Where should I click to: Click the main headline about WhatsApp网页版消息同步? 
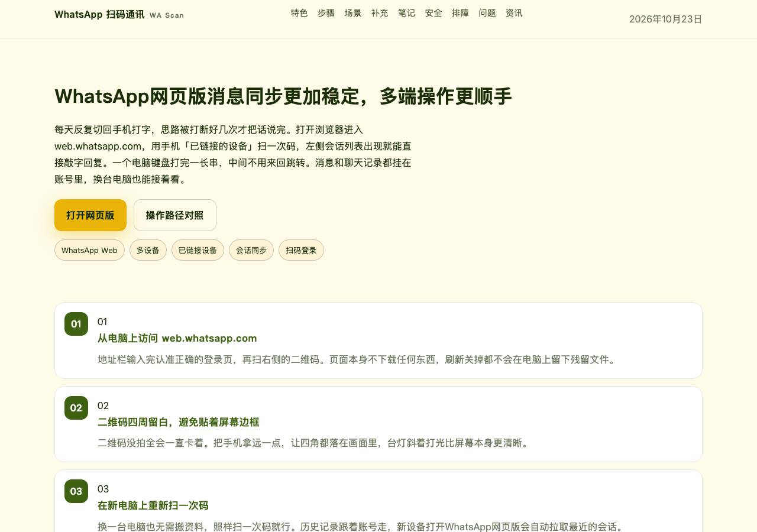click(x=283, y=96)
